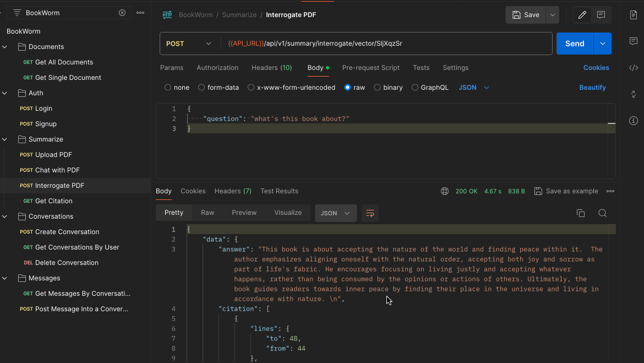Screen dimensions: 644x363
Task: Click the Messages folder icon
Action: [x=22, y=278]
